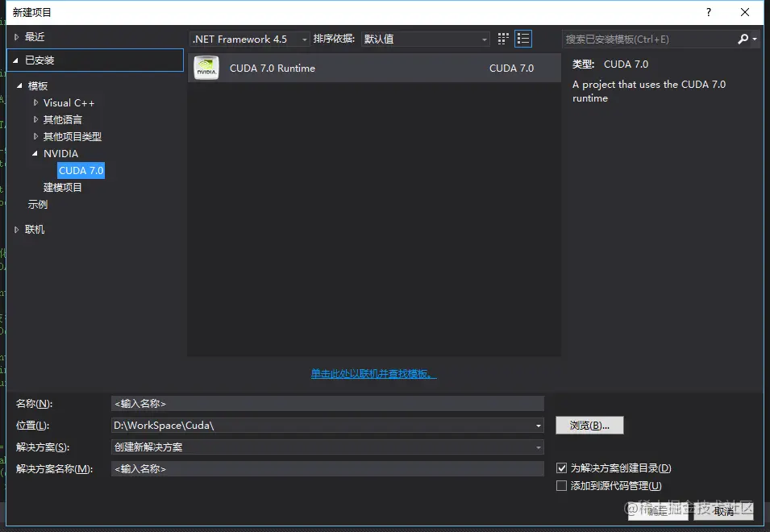Select the Visual C++ tree label
This screenshot has width=770, height=532.
[x=69, y=102]
